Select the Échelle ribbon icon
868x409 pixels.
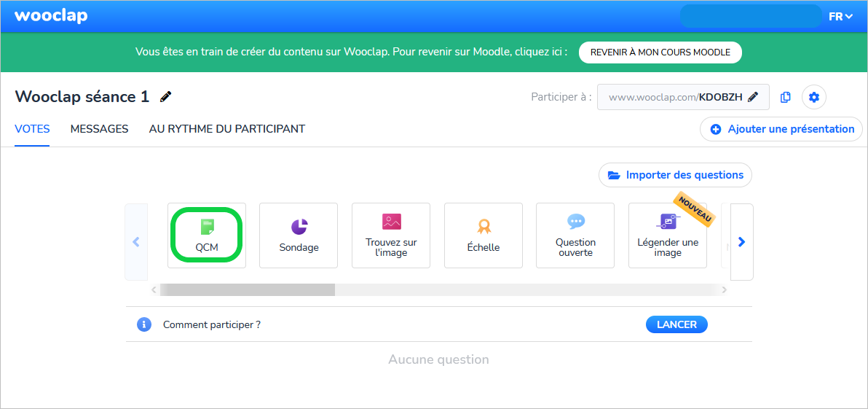[x=484, y=226]
